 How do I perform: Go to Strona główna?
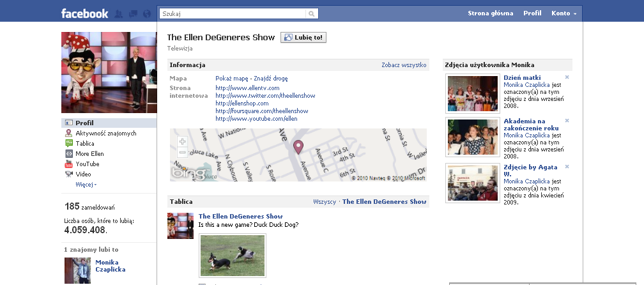[491, 13]
